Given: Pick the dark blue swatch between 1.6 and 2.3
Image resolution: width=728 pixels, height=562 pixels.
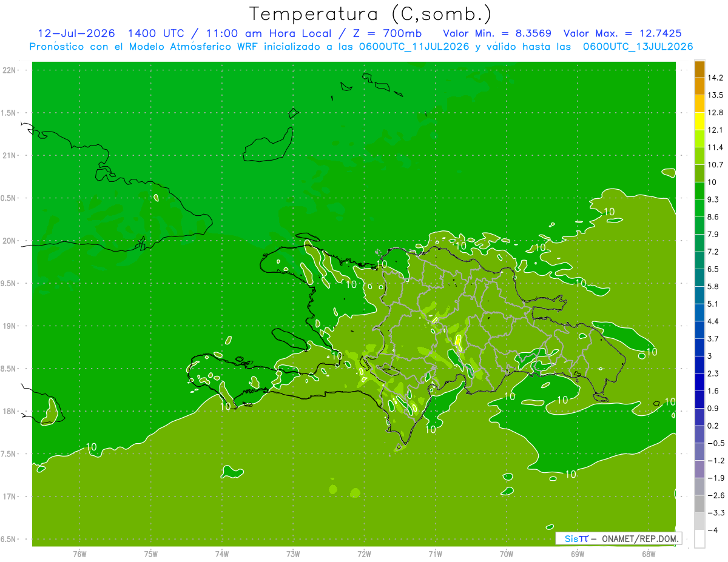Looking at the screenshot, I should [x=699, y=382].
